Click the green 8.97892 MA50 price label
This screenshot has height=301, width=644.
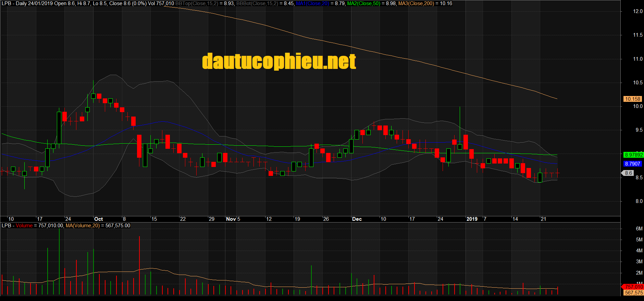633,155
